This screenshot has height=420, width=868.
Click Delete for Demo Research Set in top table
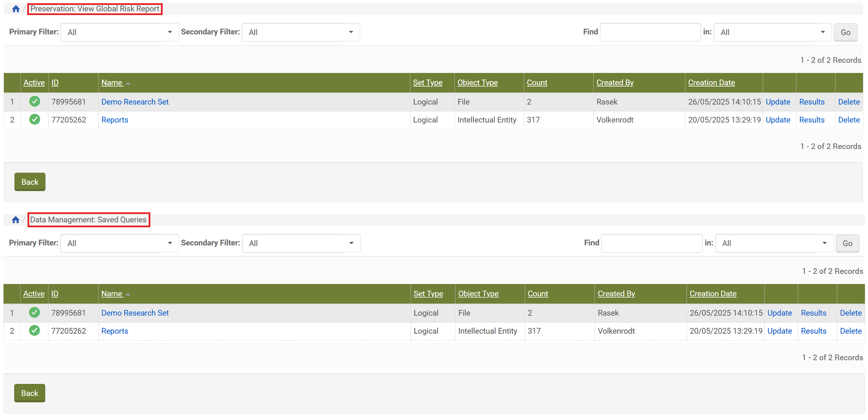849,102
